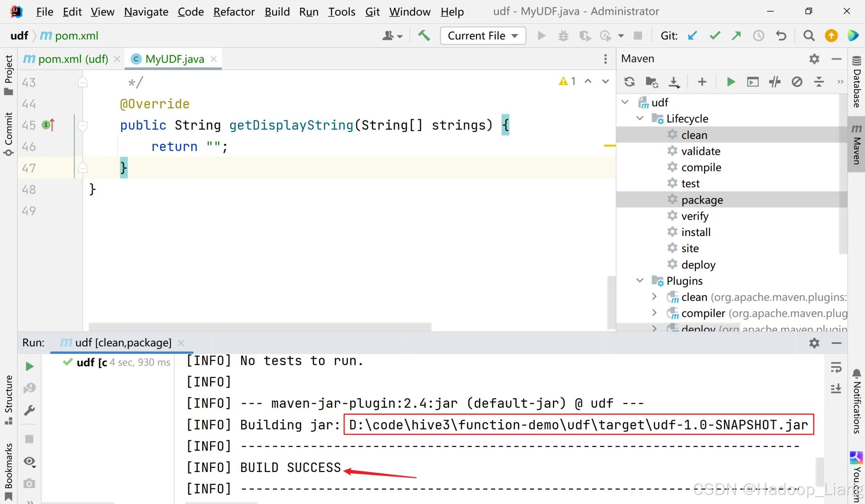Click the Git Update Project blue arrow
The image size is (865, 504).
click(x=692, y=36)
